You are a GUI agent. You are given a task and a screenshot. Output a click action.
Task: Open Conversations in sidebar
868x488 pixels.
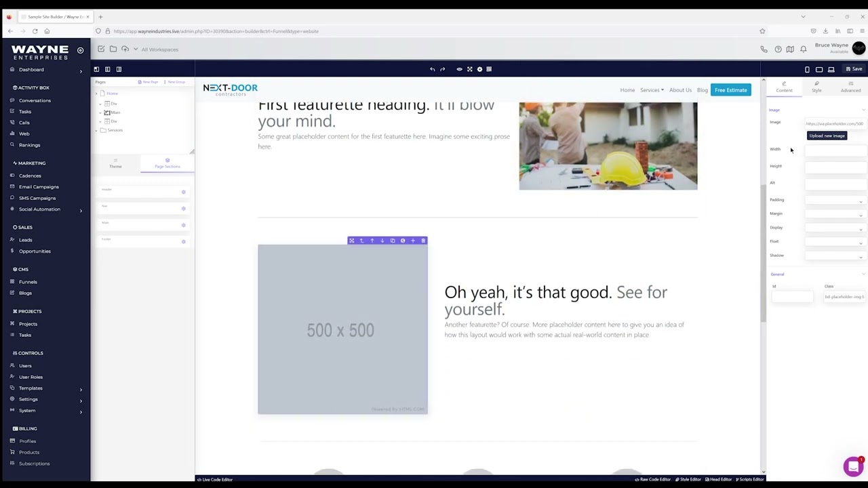pyautogui.click(x=35, y=100)
